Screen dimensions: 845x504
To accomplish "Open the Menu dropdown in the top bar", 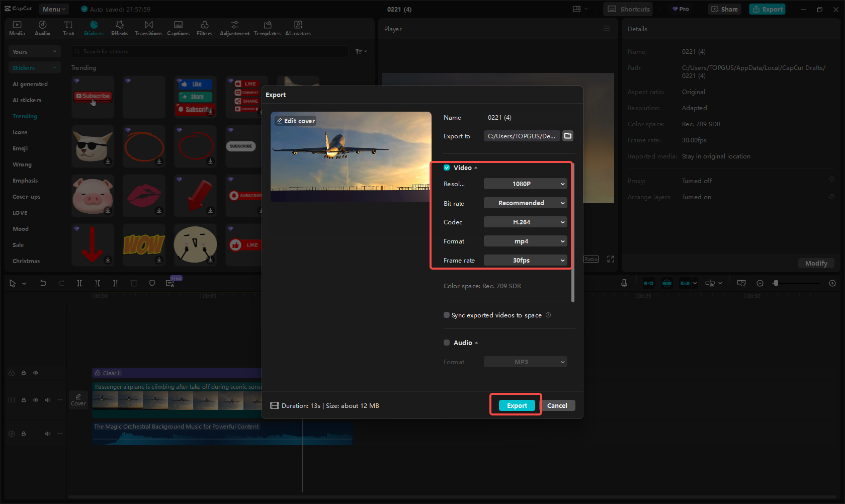I will click(x=53, y=9).
